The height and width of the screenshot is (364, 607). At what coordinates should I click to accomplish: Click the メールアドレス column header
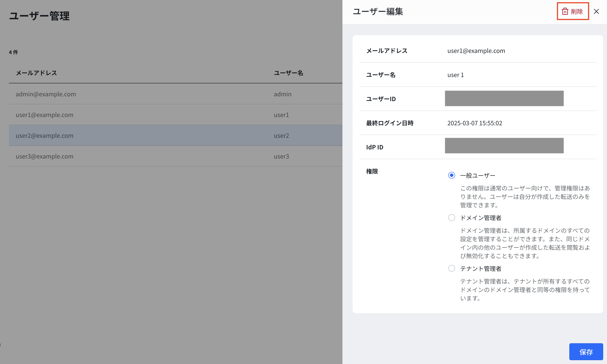click(36, 73)
